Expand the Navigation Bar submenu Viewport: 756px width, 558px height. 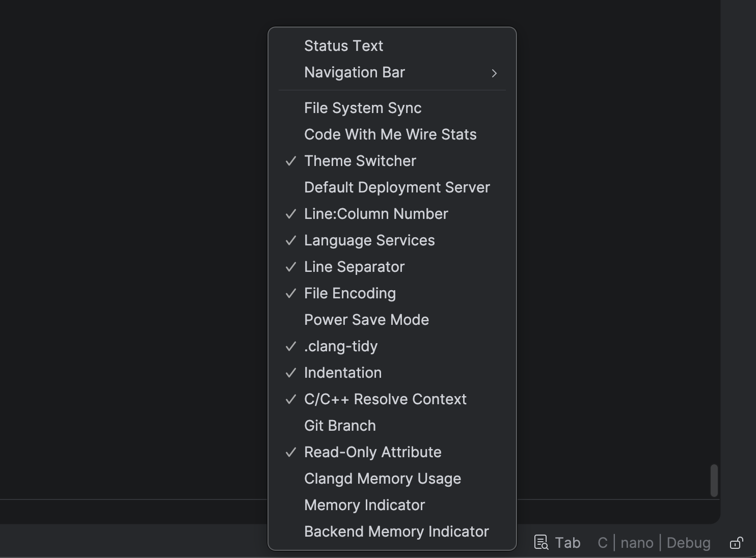(392, 72)
